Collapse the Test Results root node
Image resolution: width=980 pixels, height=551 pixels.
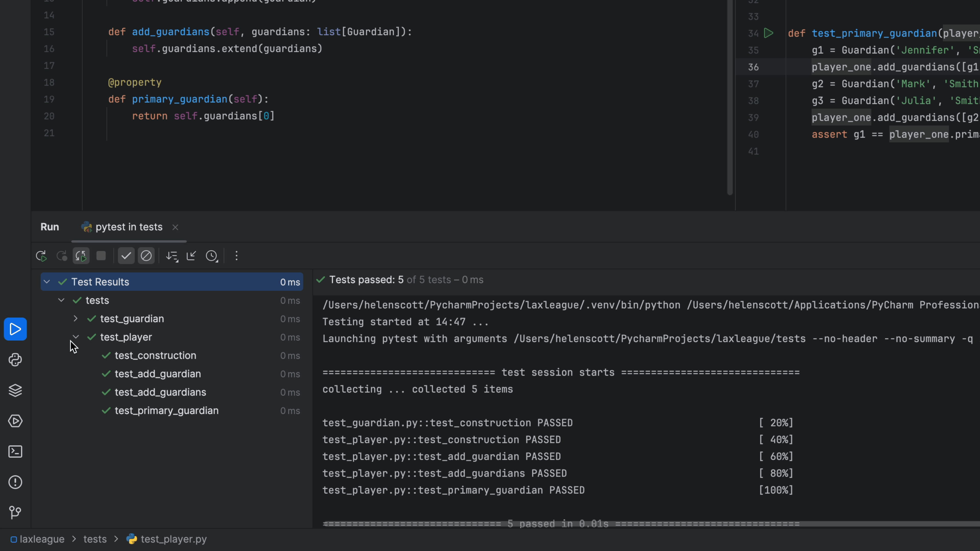(x=47, y=282)
